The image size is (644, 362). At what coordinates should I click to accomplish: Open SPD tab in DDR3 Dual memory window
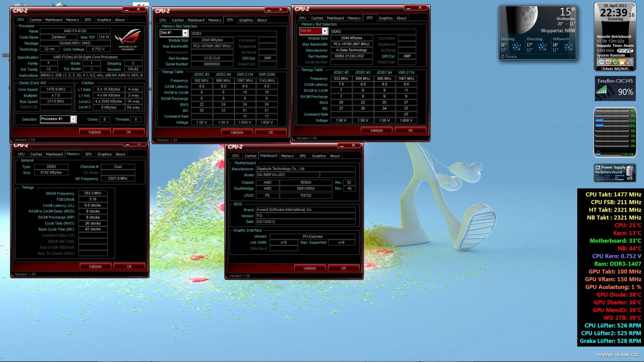[x=88, y=154]
